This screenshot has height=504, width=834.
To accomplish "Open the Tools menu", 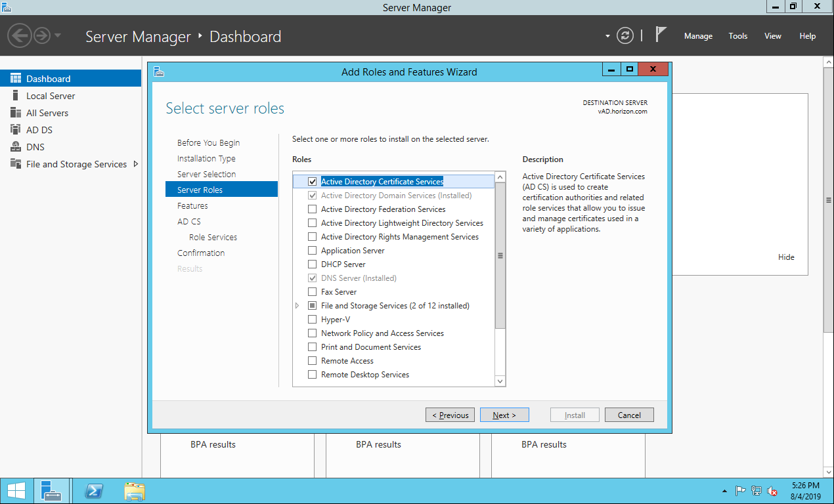I will [737, 36].
